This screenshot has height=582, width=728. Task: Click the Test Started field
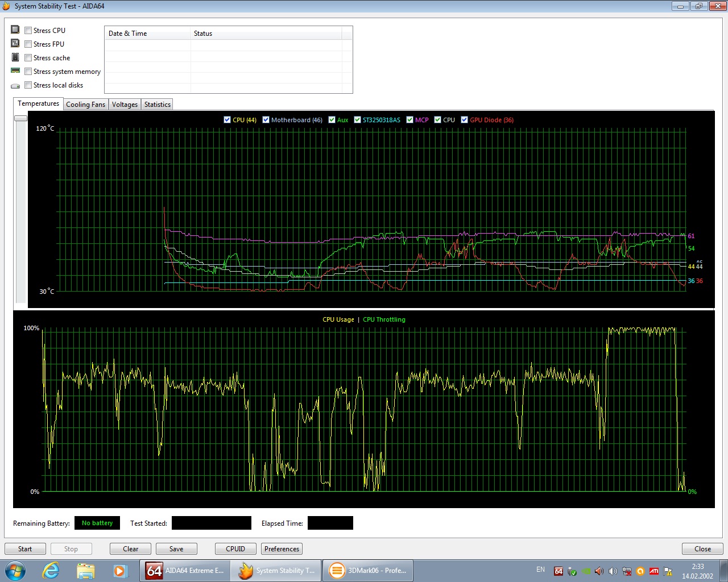[x=212, y=523]
